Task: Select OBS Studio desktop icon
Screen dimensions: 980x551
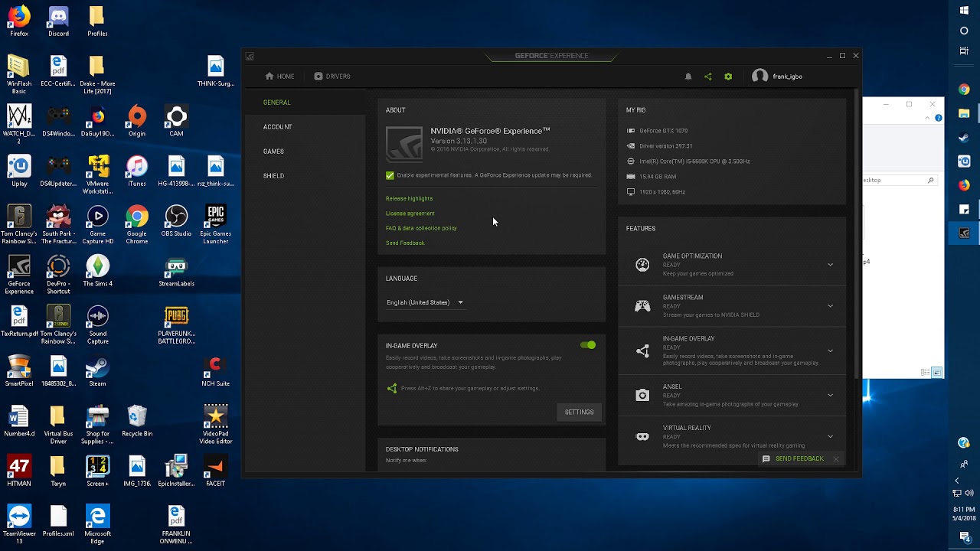Action: pyautogui.click(x=176, y=221)
